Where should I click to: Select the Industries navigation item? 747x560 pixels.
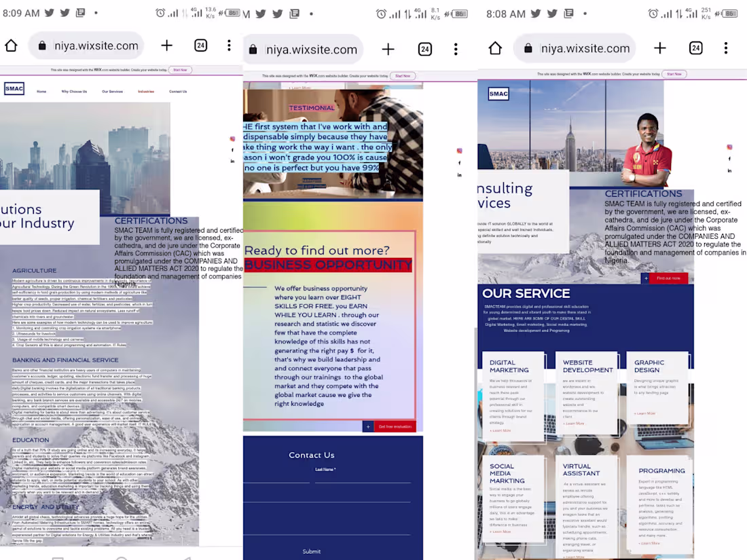point(146,91)
